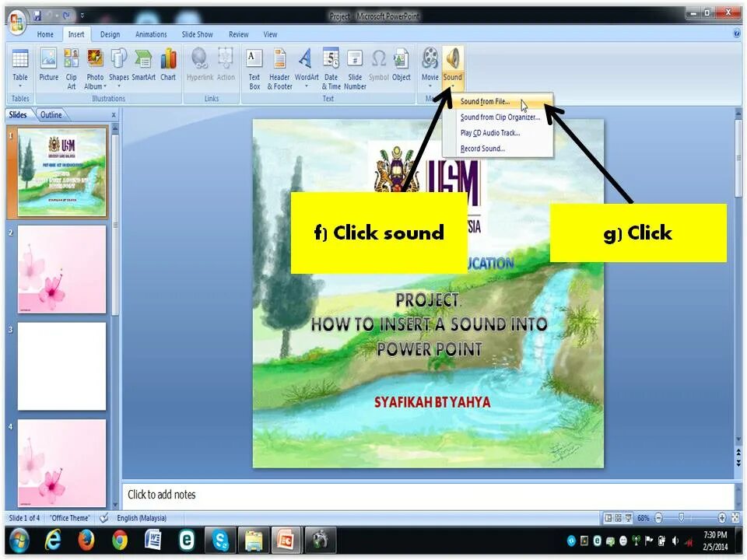Select slide 4 thumbnail
This screenshot has width=747, height=560.
click(x=62, y=463)
